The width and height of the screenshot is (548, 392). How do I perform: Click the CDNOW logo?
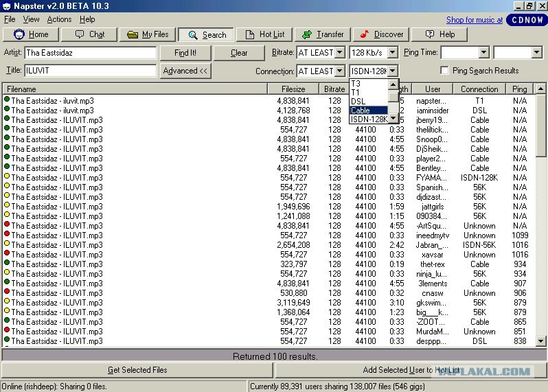pyautogui.click(x=526, y=20)
